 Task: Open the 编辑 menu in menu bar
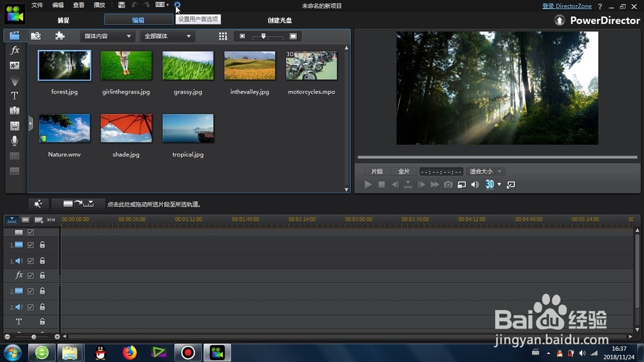[x=58, y=5]
